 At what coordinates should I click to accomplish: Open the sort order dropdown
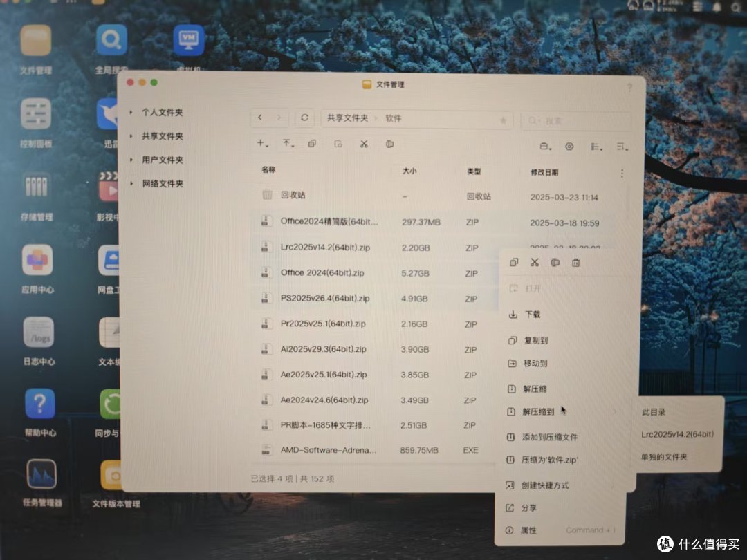coord(622,147)
